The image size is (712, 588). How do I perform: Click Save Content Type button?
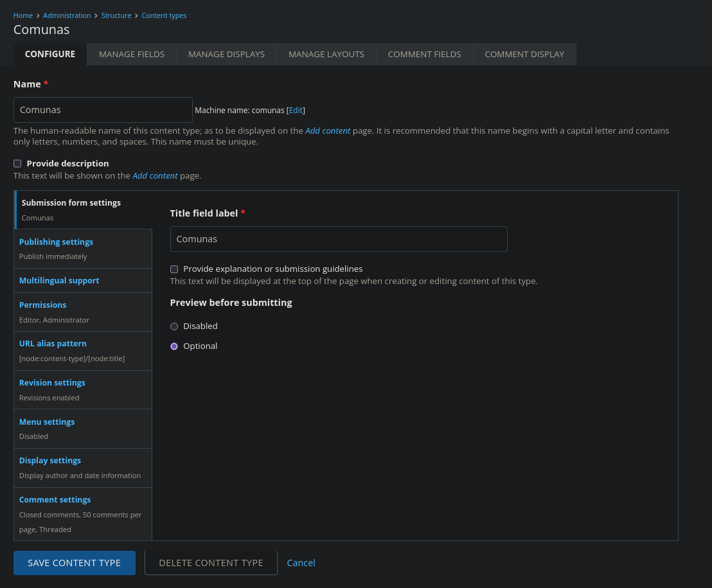click(75, 563)
